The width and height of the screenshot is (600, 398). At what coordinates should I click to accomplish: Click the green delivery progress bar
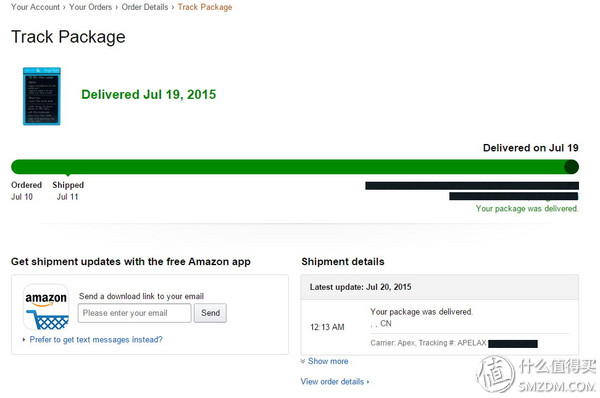pos(295,167)
